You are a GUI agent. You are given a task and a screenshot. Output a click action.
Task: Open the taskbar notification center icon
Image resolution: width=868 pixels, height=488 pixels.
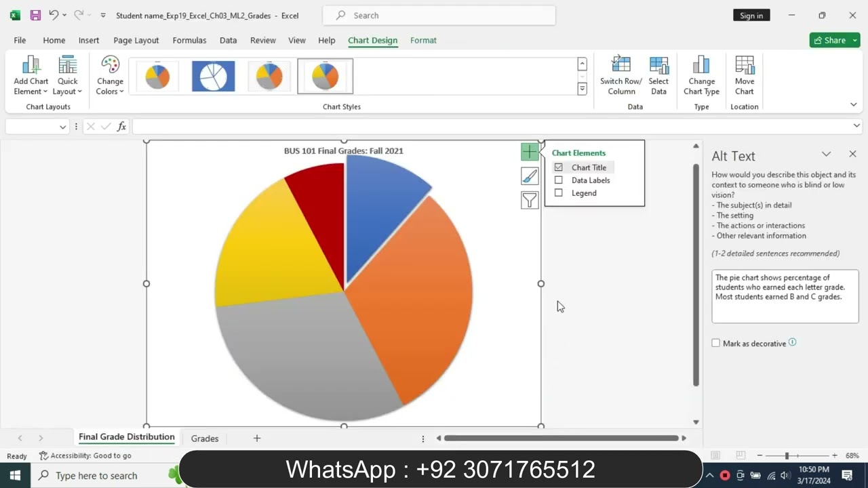(x=847, y=475)
